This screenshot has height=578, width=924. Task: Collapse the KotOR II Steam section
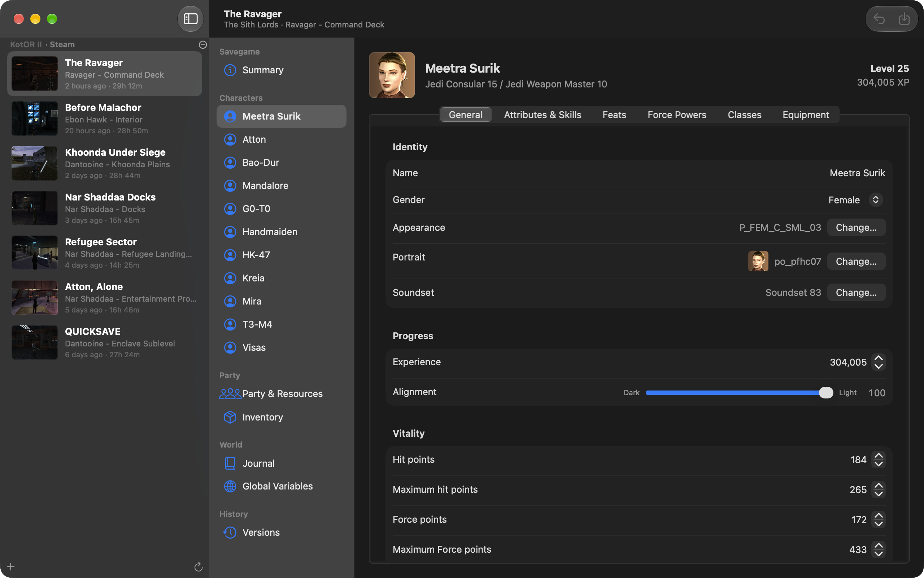click(203, 45)
